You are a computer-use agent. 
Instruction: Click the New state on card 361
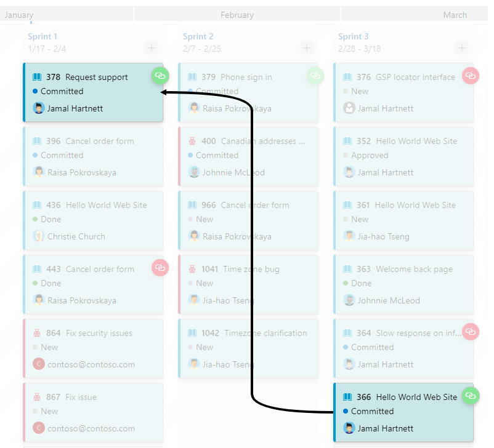tap(360, 219)
